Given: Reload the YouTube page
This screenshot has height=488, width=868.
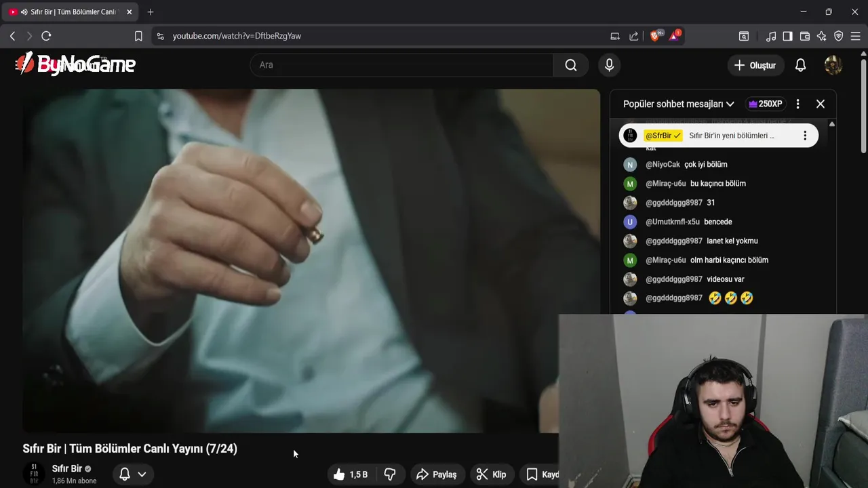Looking at the screenshot, I should (x=46, y=36).
